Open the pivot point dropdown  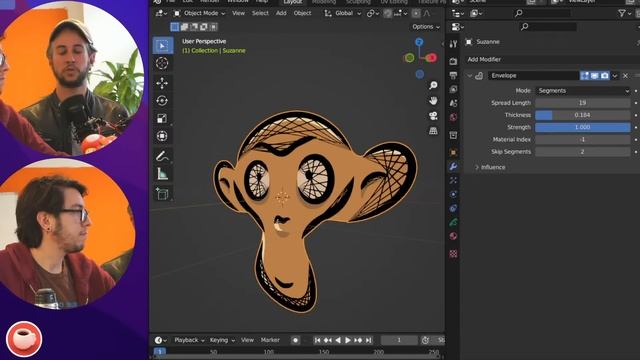tap(373, 13)
